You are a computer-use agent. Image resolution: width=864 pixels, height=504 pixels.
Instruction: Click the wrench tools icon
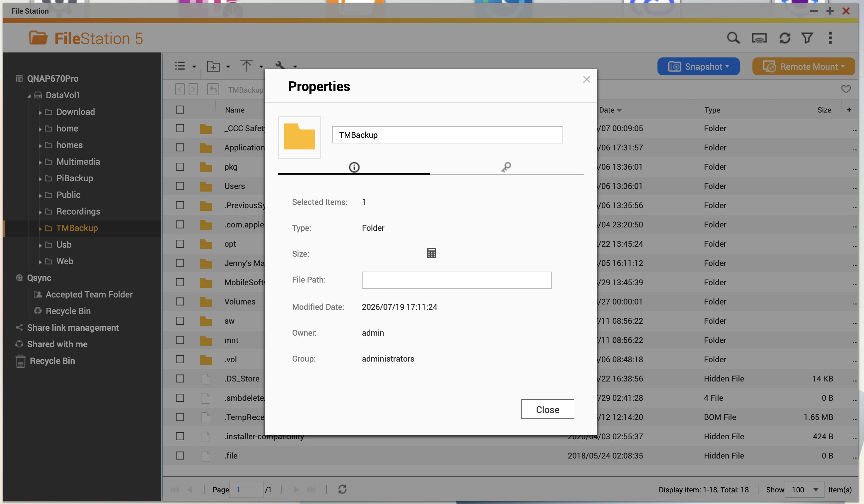coord(280,65)
